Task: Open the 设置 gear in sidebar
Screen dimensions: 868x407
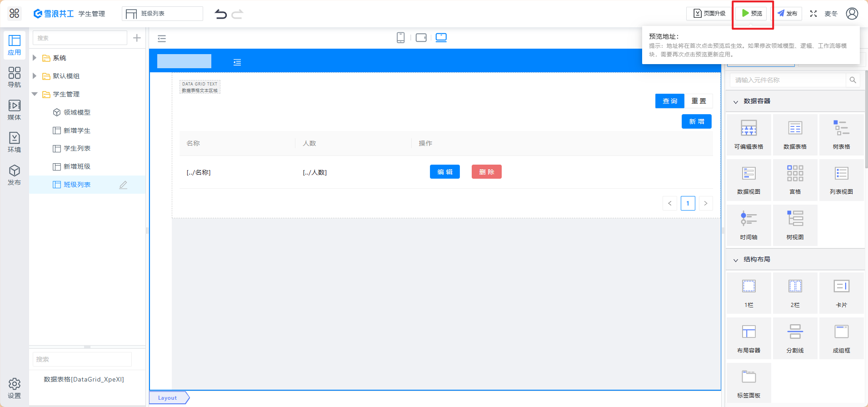Action: tap(14, 388)
